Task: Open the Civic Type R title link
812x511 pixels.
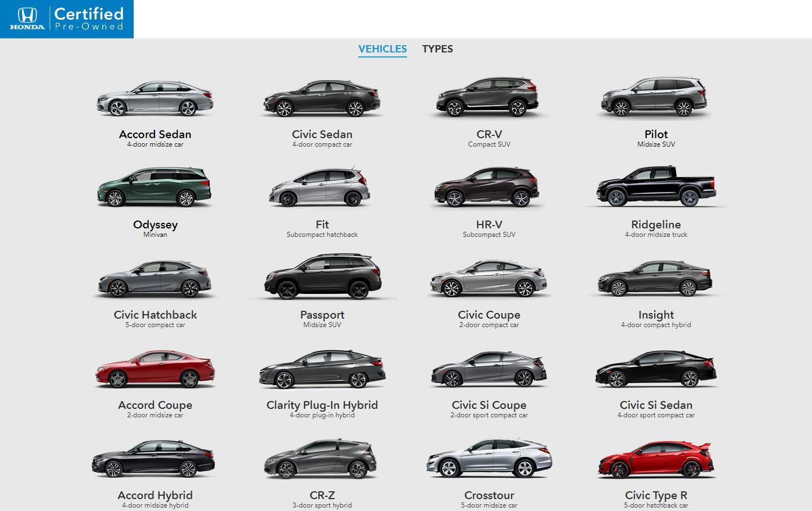Action: [656, 495]
